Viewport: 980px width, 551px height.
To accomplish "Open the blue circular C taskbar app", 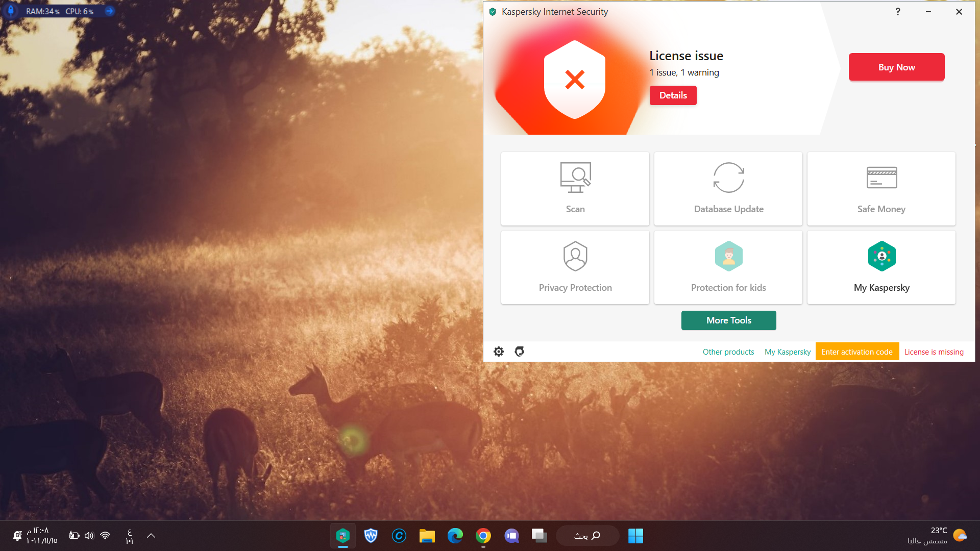I will point(399,536).
